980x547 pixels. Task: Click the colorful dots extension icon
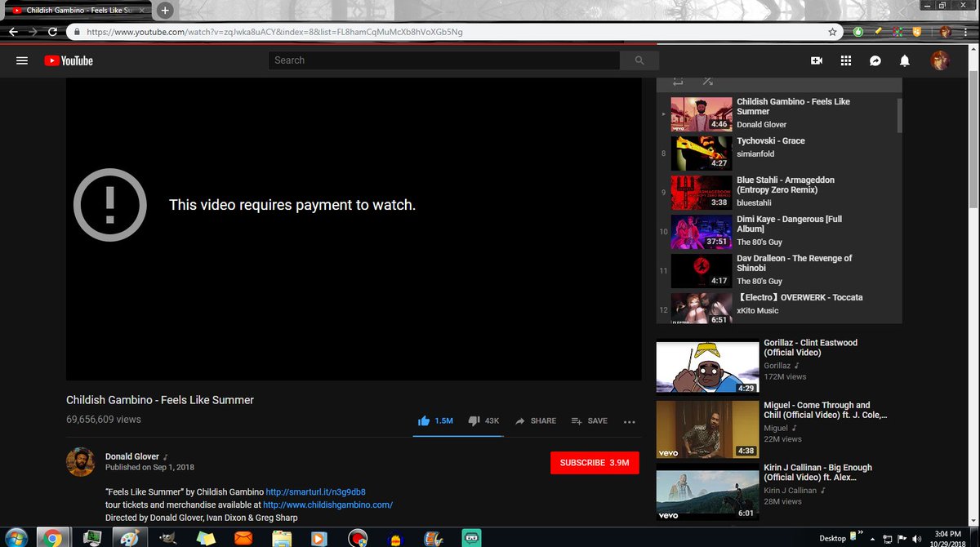tap(898, 32)
